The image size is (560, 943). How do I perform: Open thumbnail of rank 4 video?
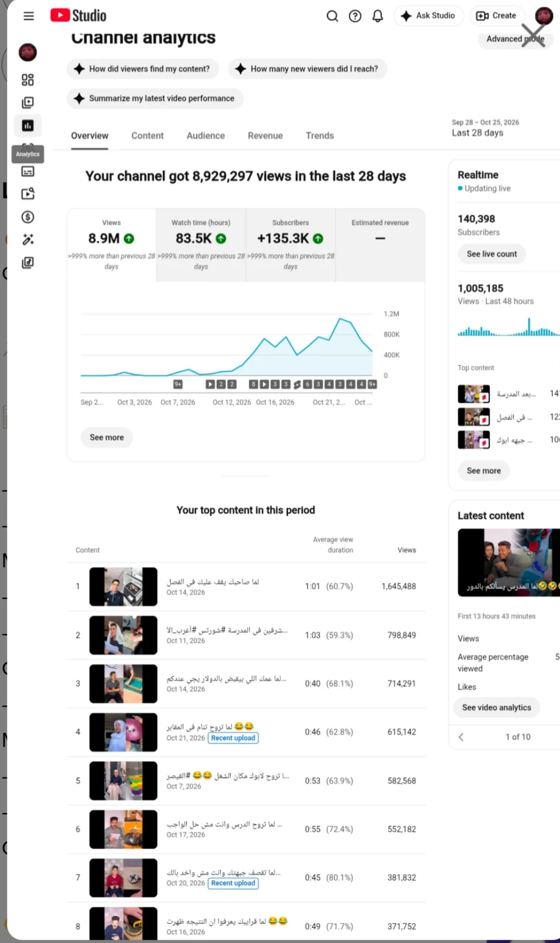tap(124, 732)
